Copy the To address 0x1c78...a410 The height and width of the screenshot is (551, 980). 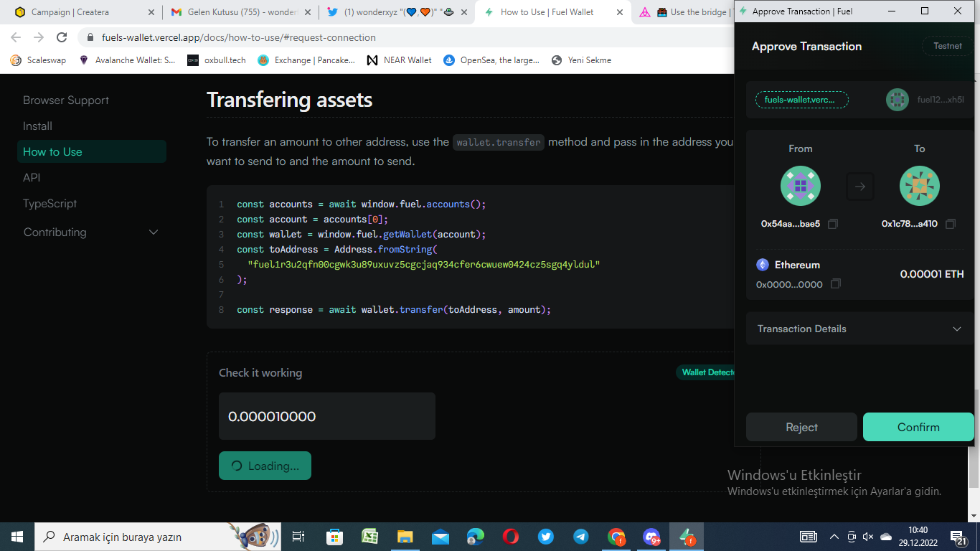(x=952, y=223)
